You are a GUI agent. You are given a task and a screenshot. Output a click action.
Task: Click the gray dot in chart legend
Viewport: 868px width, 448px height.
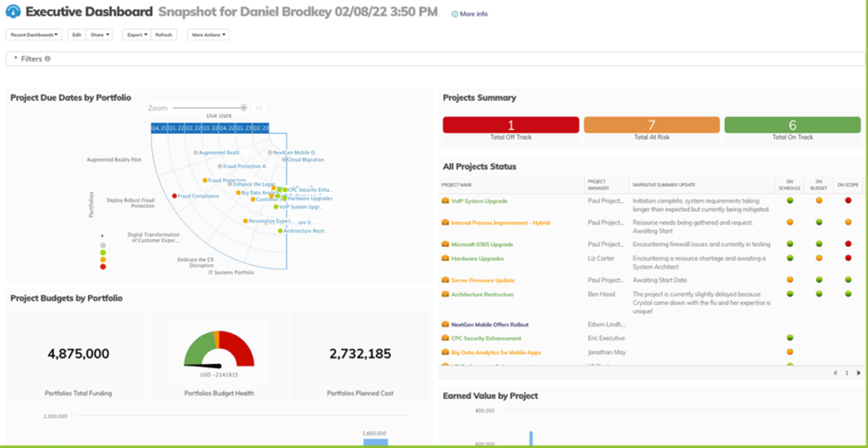[x=103, y=244]
